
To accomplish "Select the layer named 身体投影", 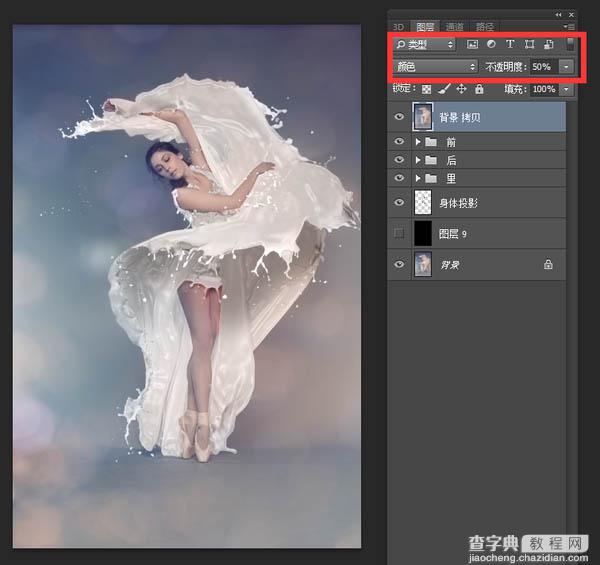I will [x=458, y=203].
